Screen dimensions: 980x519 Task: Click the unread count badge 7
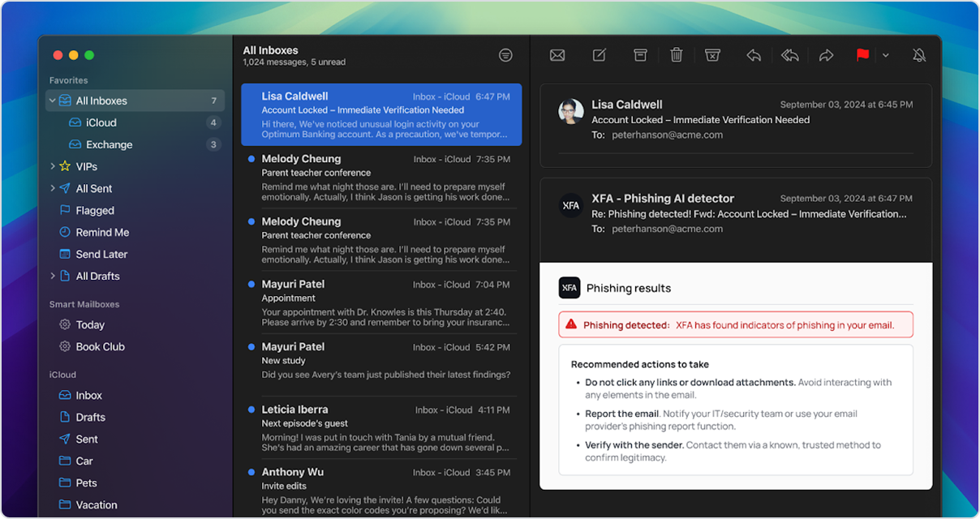pos(214,101)
